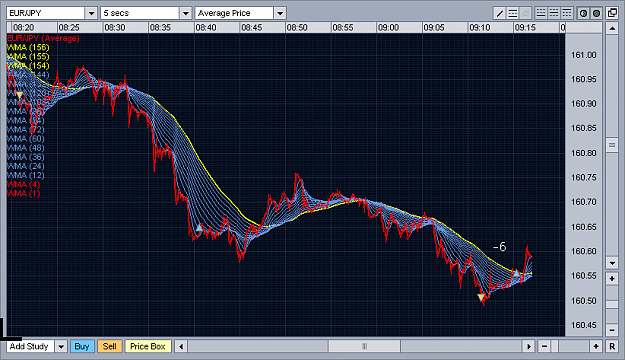The width and height of the screenshot is (625, 360).
Task: Click the 160.75 price axis label
Action: coord(584,178)
